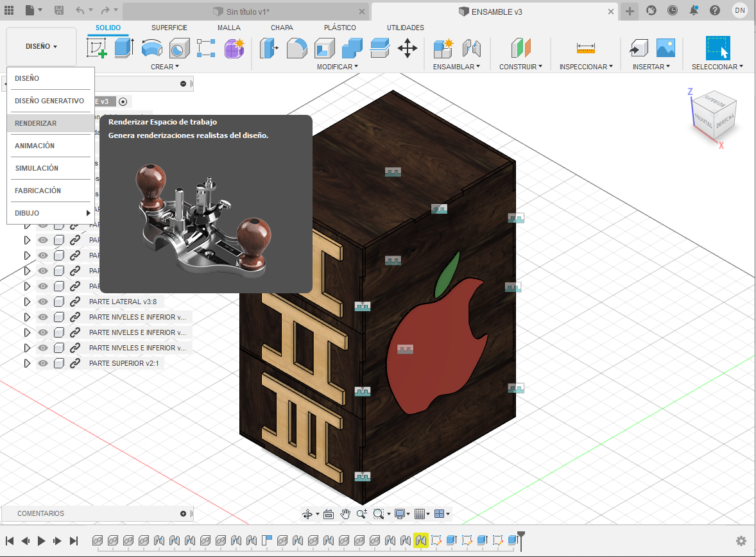
Task: Jump to the timeline start
Action: click(10, 541)
